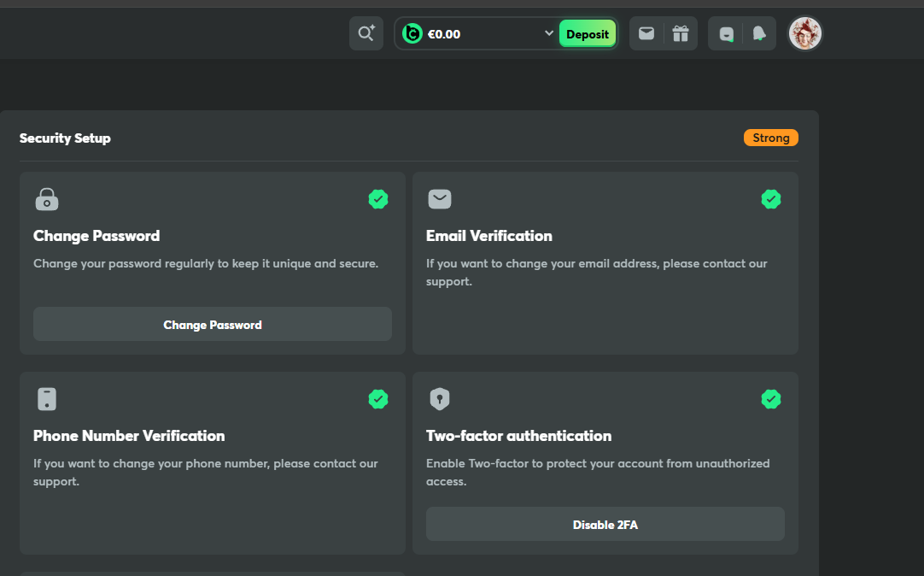Open the gift box rewards icon
The height and width of the screenshot is (576, 924).
point(680,33)
